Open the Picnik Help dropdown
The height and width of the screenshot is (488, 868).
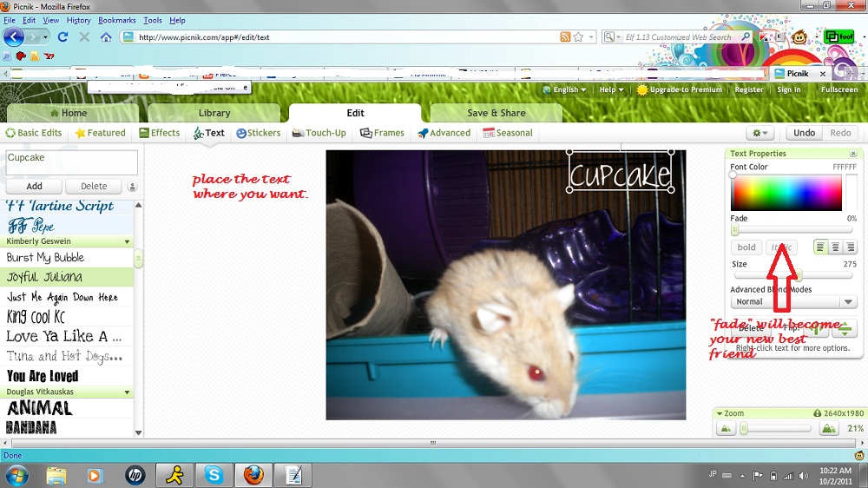611,89
